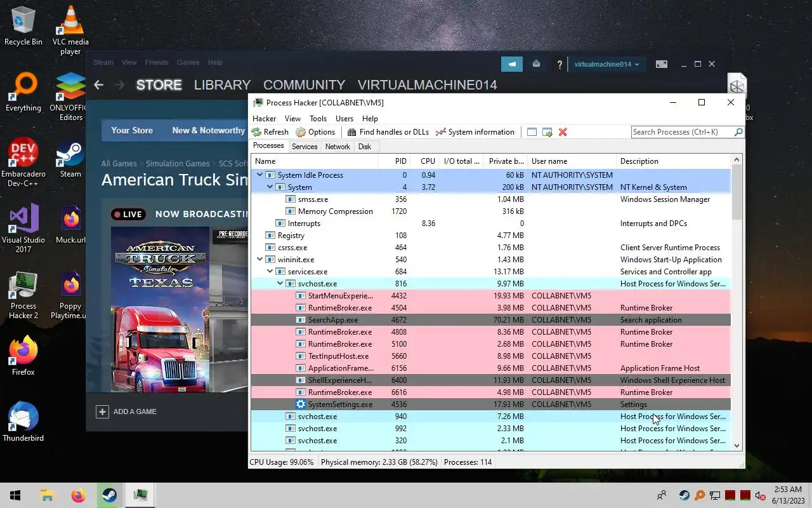Screen dimensions: 812x508
Task: Select the Memory Compression process row
Action: point(490,211)
